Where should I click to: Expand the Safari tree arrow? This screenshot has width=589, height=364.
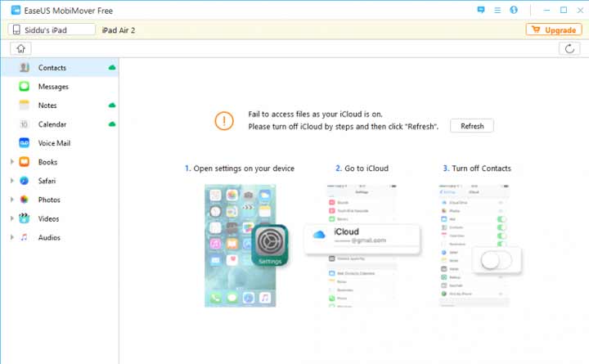click(x=12, y=181)
